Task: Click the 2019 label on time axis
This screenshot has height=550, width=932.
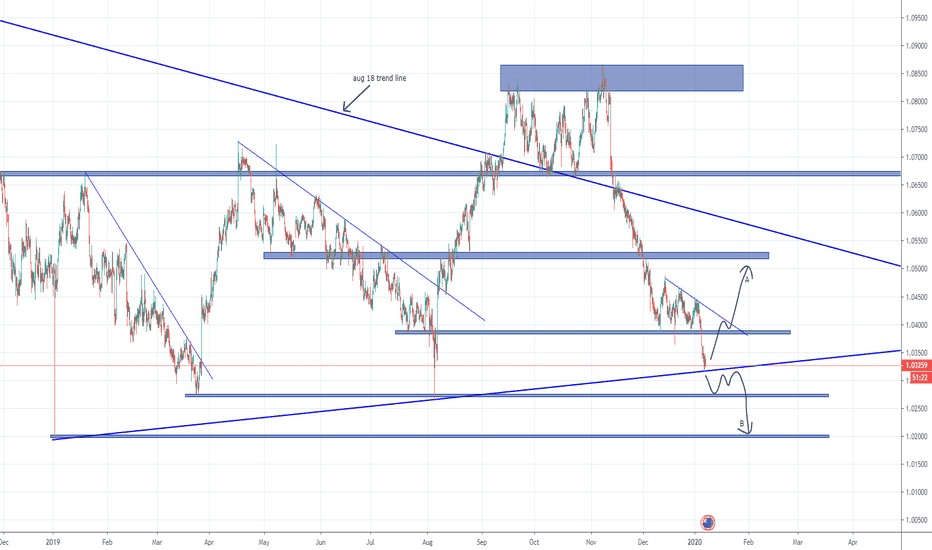Action: (53, 542)
